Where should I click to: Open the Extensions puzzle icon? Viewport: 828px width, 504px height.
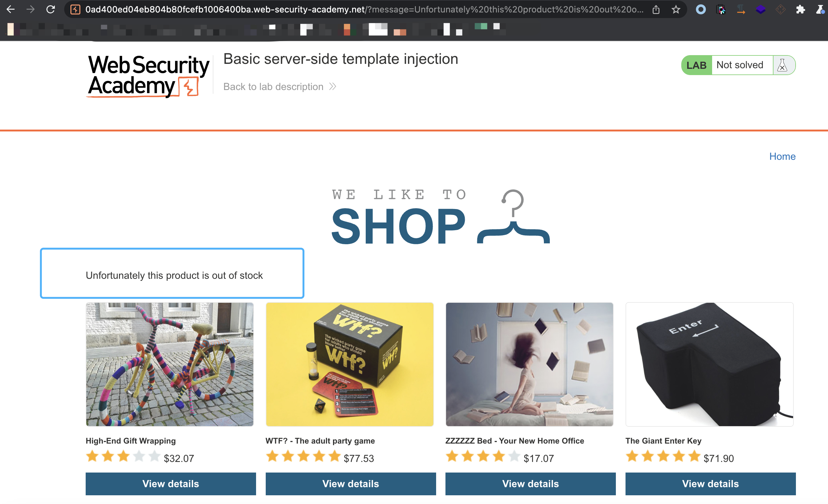tap(801, 9)
